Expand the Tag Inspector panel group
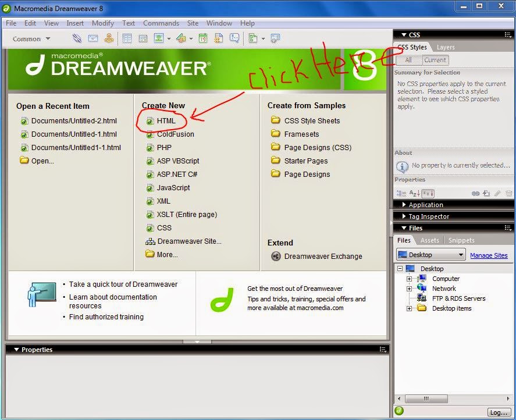 click(404, 216)
